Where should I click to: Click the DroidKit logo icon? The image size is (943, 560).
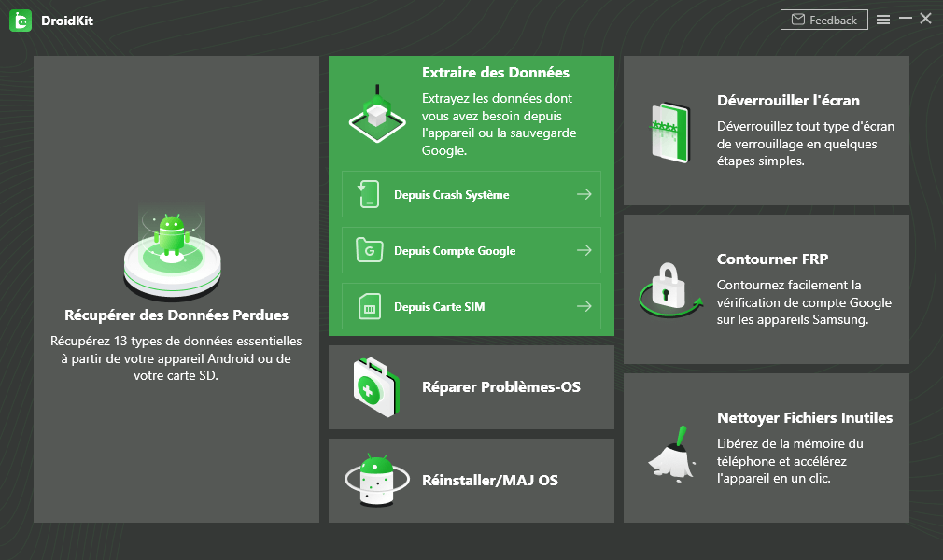coord(20,19)
